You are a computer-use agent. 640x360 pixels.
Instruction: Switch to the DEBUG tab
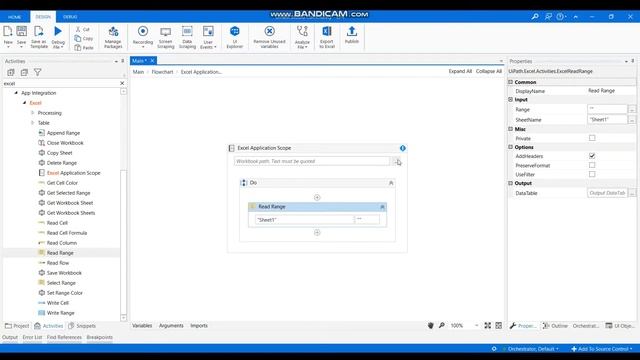(70, 17)
